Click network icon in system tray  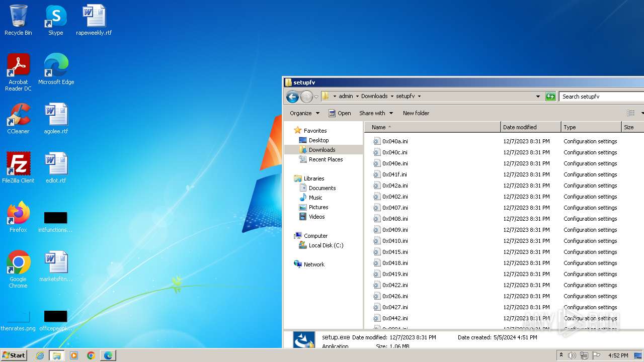(584, 355)
